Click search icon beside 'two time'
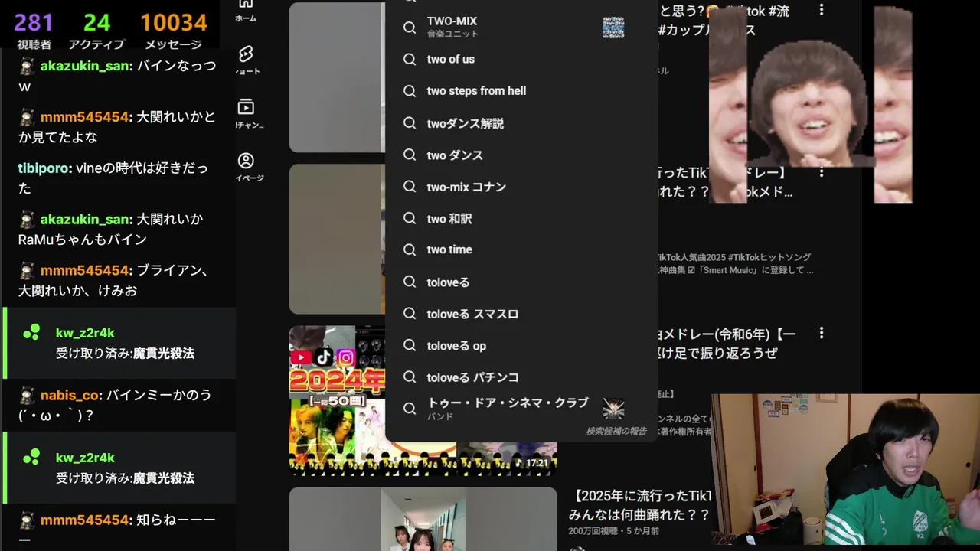 410,249
